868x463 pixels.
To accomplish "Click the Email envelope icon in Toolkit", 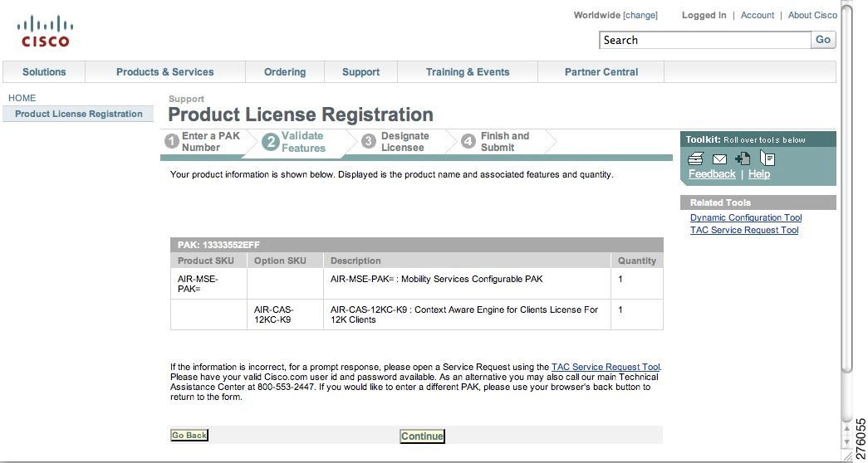I will point(719,159).
